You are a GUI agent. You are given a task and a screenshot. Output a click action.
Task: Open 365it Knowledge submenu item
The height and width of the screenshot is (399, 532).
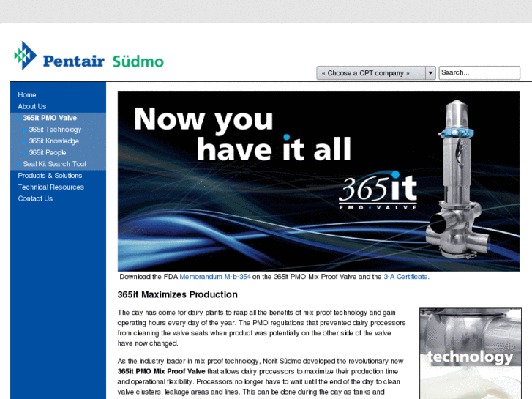point(53,141)
